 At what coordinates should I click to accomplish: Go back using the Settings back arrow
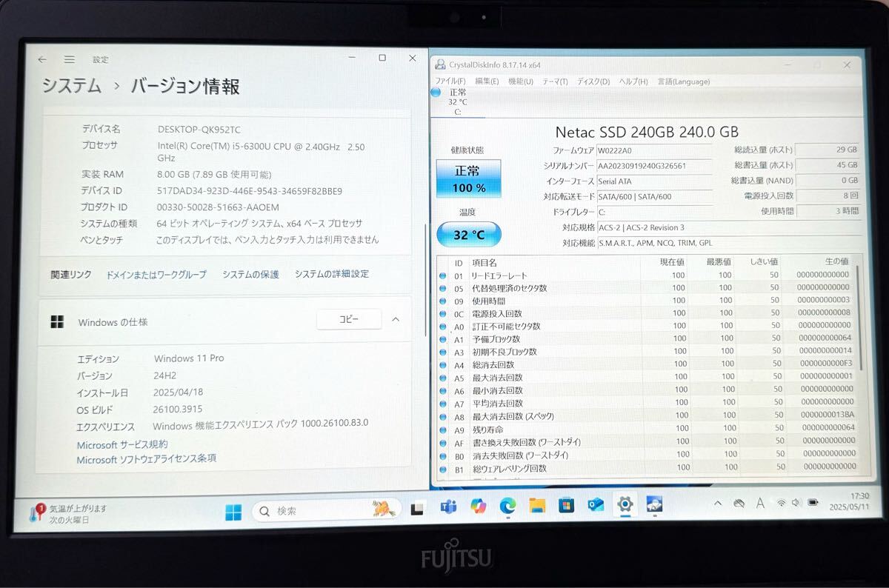point(42,59)
